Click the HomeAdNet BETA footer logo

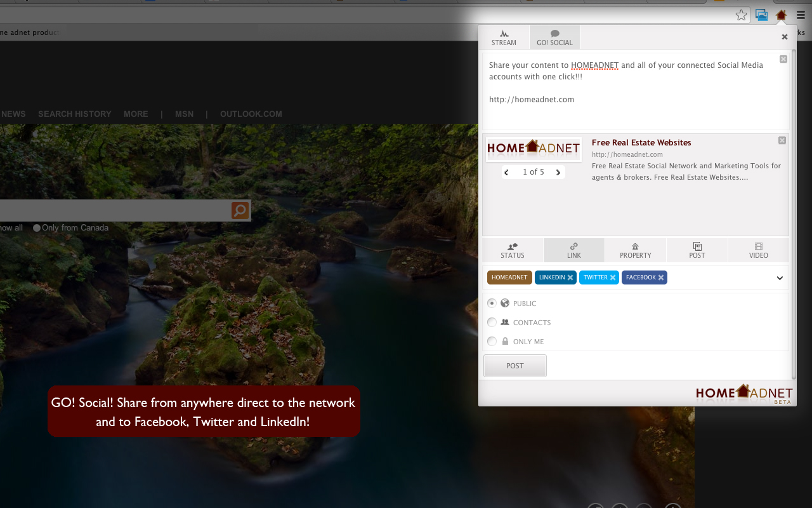(x=744, y=393)
